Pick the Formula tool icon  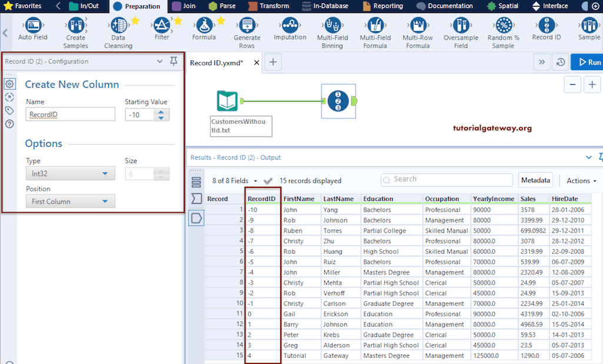click(x=204, y=25)
